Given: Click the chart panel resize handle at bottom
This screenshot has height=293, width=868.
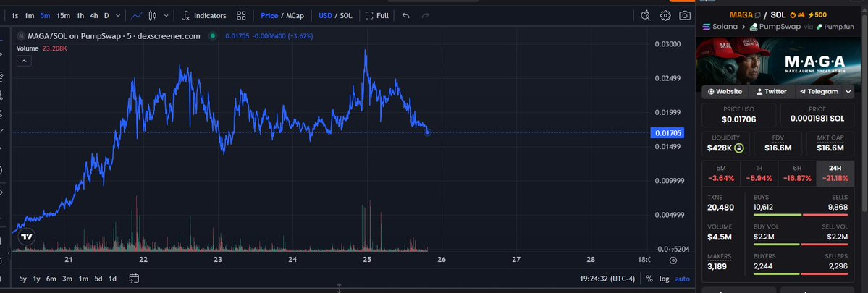Looking at the screenshot, I should point(339,288).
